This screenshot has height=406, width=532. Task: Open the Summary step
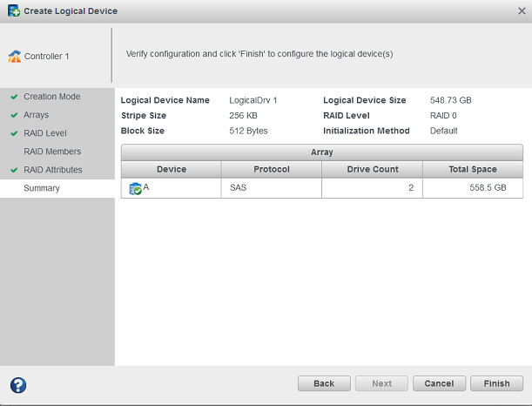[42, 188]
